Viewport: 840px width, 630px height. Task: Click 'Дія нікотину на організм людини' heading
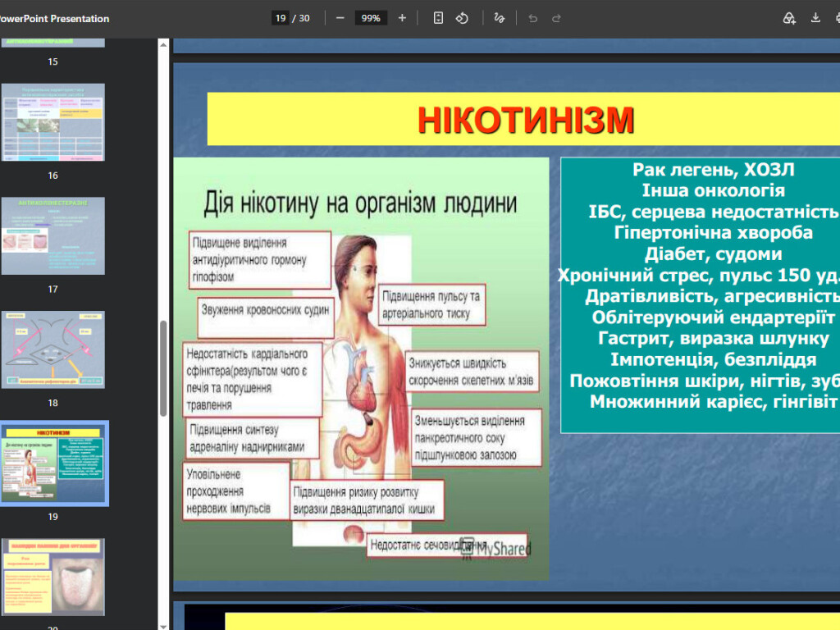(x=360, y=203)
